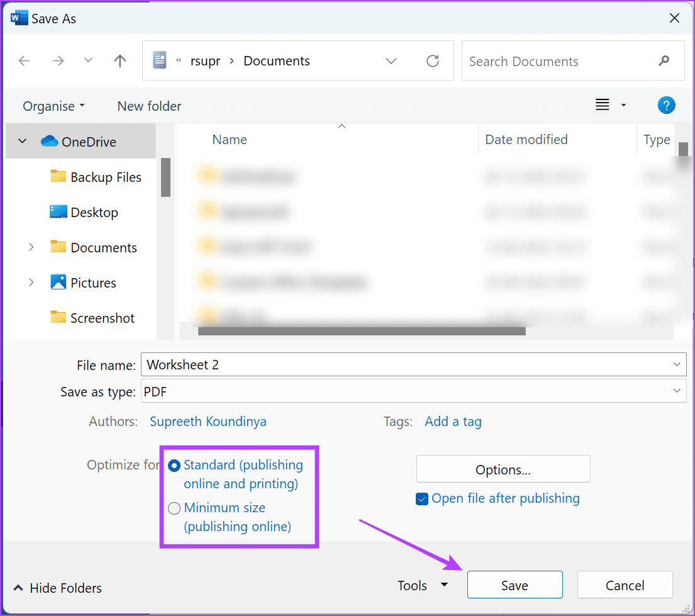Expand the Documents tree node
695x616 pixels.
[31, 247]
